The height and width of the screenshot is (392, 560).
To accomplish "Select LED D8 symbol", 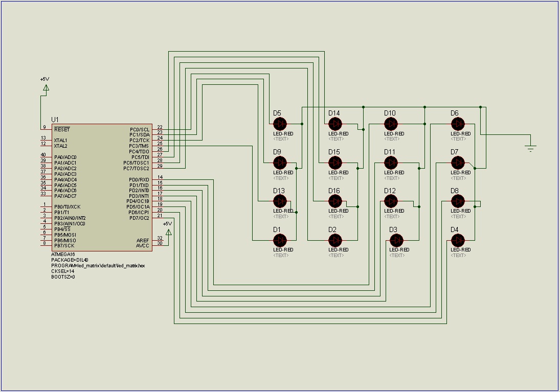I will pos(458,200).
